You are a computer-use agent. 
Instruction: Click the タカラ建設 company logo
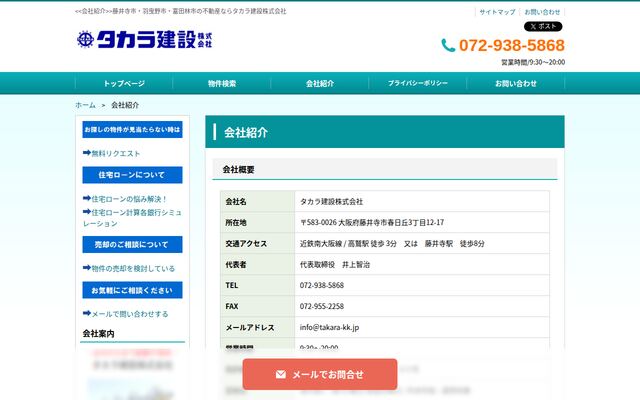click(x=144, y=40)
